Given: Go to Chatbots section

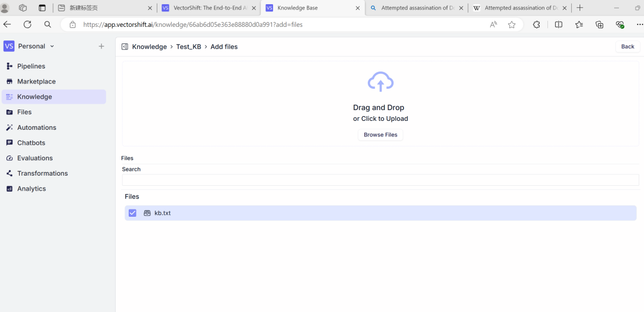Looking at the screenshot, I should [x=31, y=143].
